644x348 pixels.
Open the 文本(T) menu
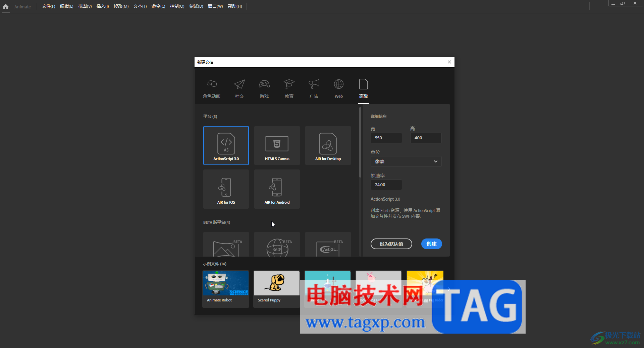coord(140,6)
